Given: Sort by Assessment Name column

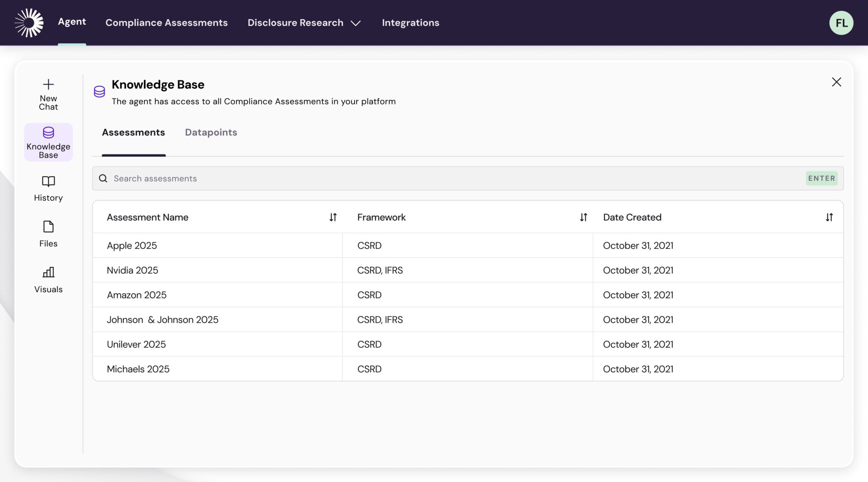Looking at the screenshot, I should [x=333, y=217].
